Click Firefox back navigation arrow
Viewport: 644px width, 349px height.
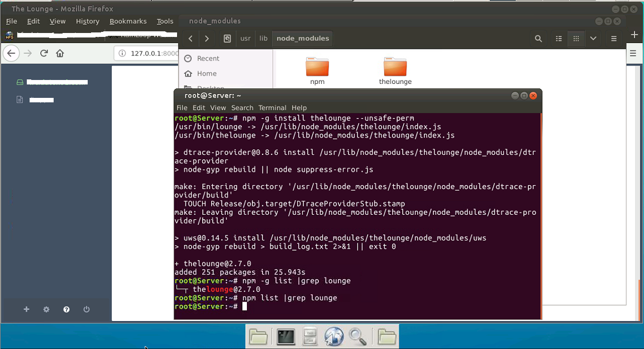[11, 54]
